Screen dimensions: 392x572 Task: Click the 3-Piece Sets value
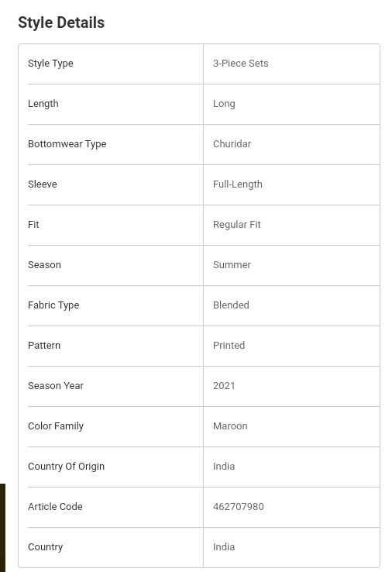241,64
